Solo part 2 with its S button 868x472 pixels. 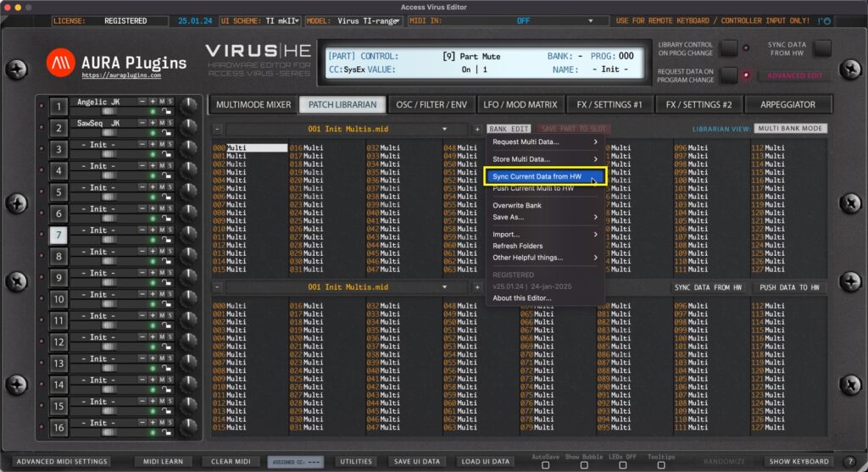coord(170,123)
